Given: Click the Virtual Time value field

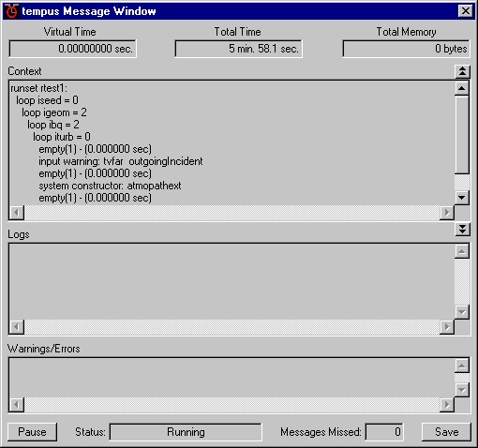Looking at the screenshot, I should pos(72,49).
